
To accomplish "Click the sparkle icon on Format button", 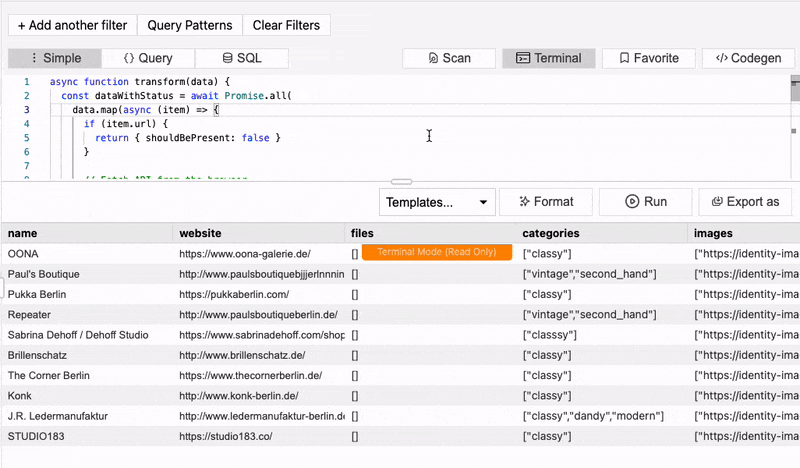I will (524, 202).
